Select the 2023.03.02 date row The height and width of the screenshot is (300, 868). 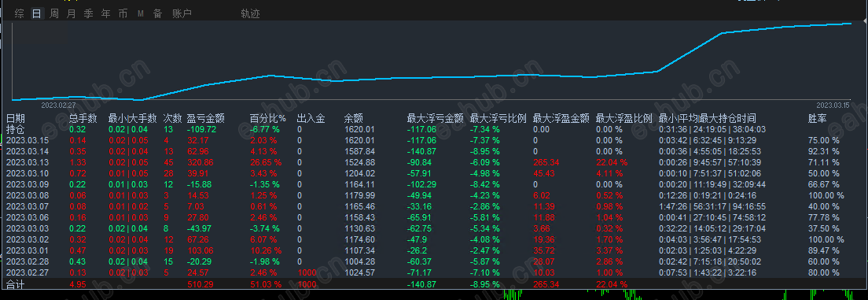click(28, 239)
